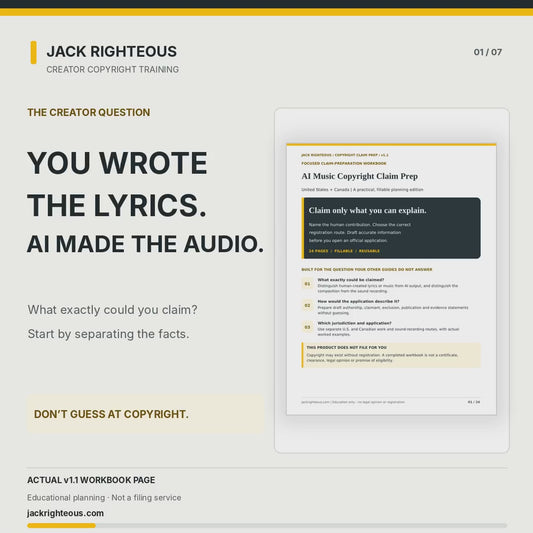Viewport: 533px width, 533px height.
Task: Click 'What exactly could you claim?' text
Action: click(x=112, y=310)
